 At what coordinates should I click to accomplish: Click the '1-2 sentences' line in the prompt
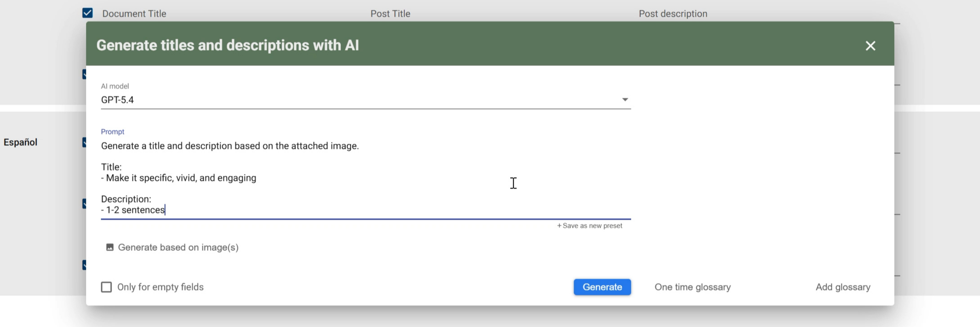tap(133, 210)
